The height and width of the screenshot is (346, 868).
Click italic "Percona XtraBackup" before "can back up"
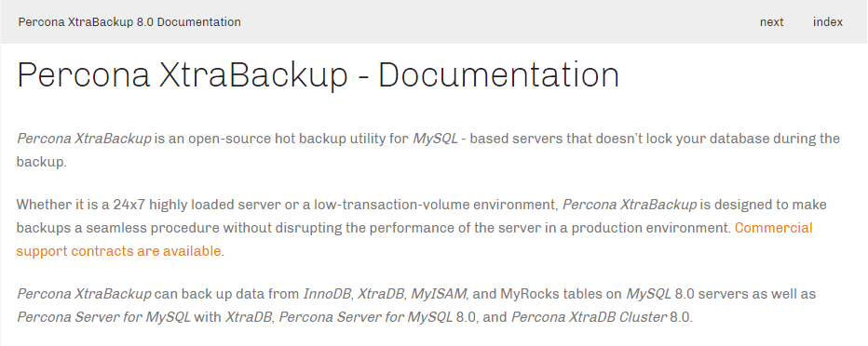pyautogui.click(x=84, y=294)
